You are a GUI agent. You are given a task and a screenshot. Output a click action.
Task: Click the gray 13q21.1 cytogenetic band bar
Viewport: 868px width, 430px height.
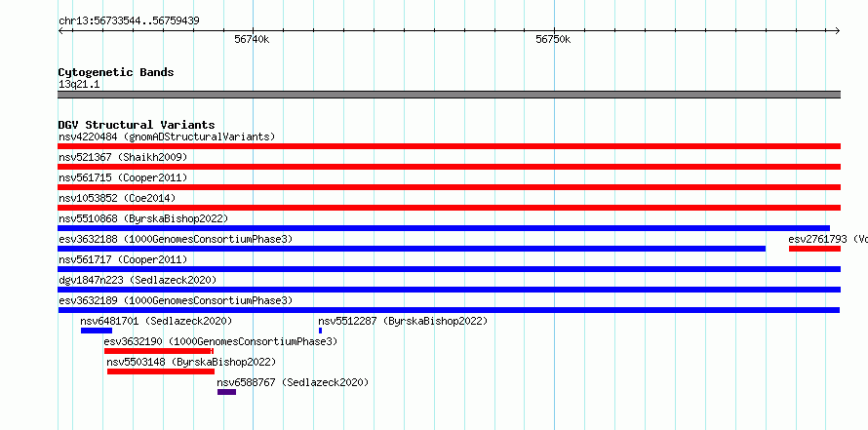[x=449, y=95]
